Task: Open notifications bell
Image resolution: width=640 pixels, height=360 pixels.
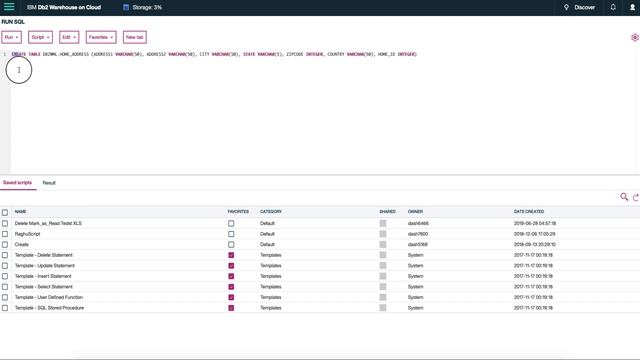Action: (613, 7)
